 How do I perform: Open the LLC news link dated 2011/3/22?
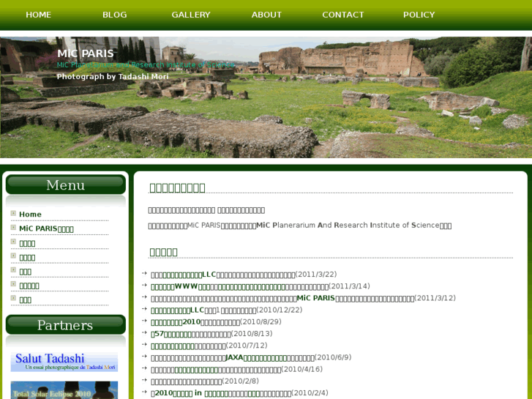[190, 275]
